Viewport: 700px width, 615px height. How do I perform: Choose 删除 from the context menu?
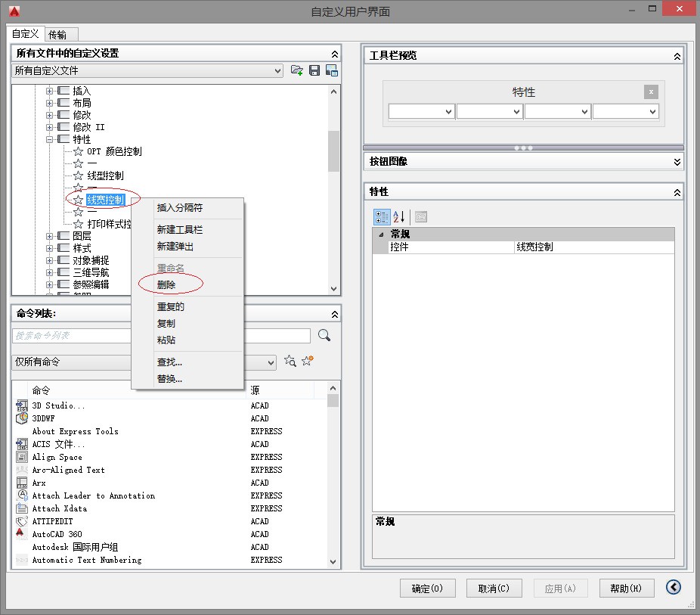pos(166,285)
